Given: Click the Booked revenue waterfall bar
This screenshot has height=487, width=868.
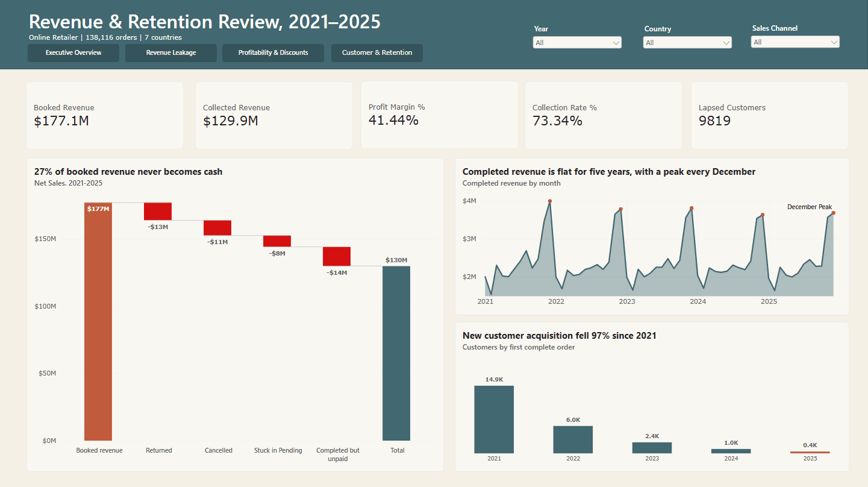Looking at the screenshot, I should [x=98, y=322].
